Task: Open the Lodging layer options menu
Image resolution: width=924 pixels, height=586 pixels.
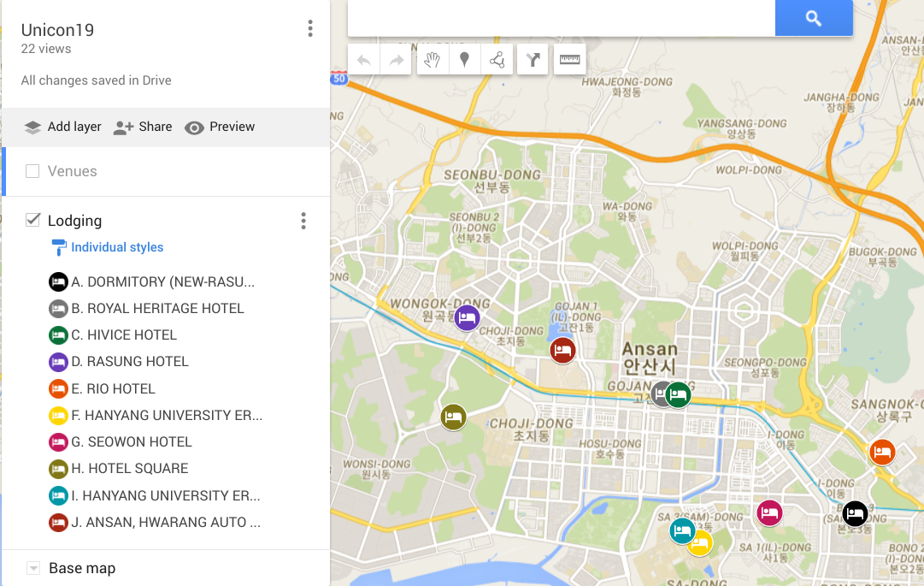Action: click(x=303, y=221)
